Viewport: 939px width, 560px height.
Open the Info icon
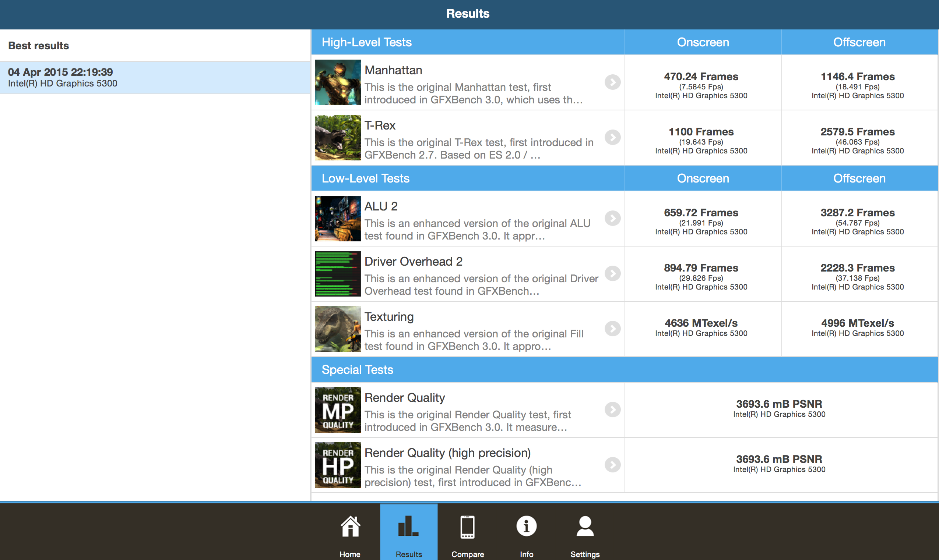[x=526, y=527]
